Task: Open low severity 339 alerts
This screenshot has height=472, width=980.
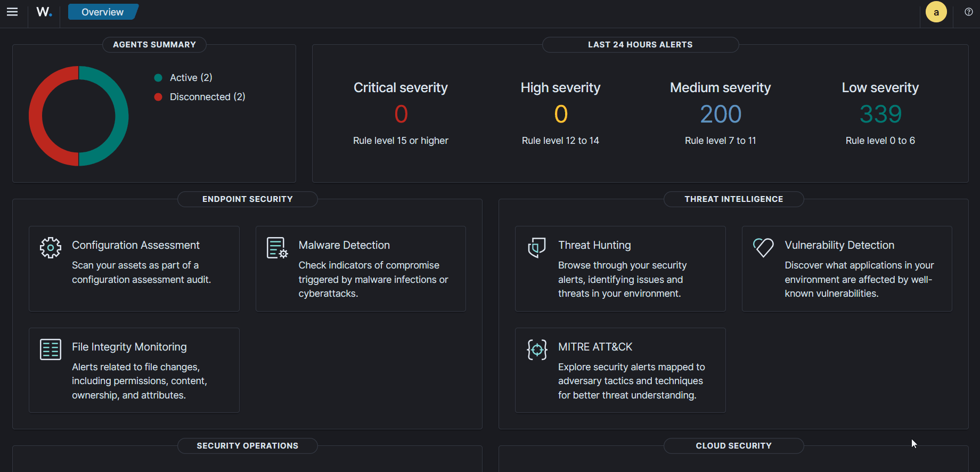Action: click(880, 114)
